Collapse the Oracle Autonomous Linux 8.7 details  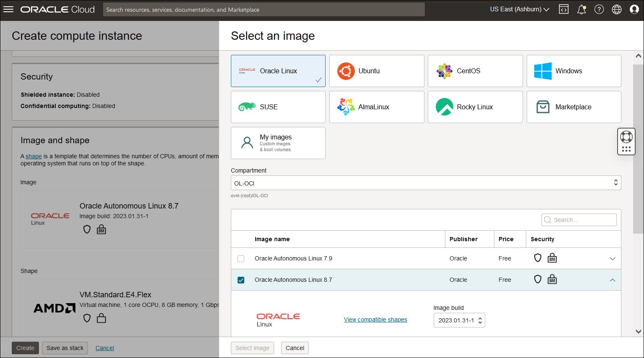tap(612, 280)
